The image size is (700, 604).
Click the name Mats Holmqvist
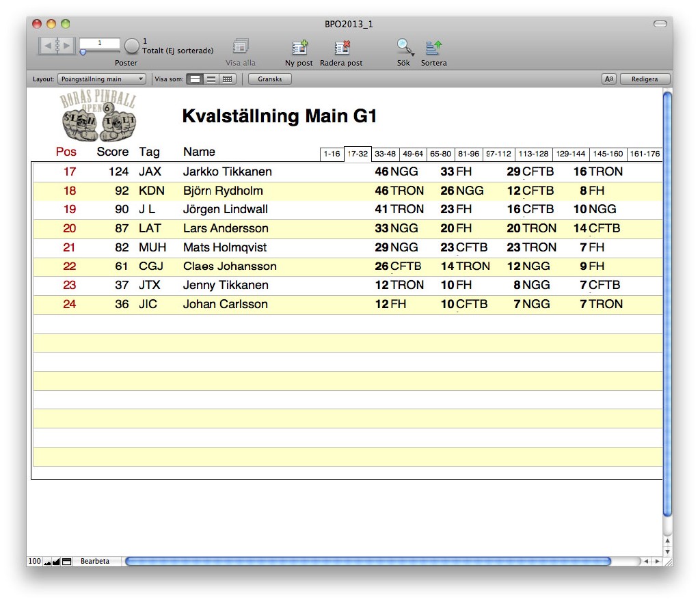click(225, 247)
